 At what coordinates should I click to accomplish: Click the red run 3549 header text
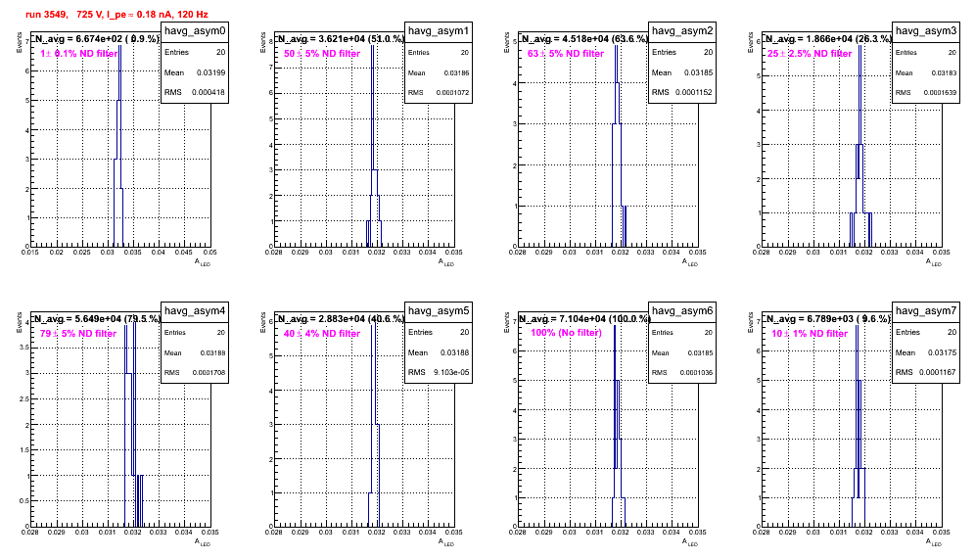point(116,14)
